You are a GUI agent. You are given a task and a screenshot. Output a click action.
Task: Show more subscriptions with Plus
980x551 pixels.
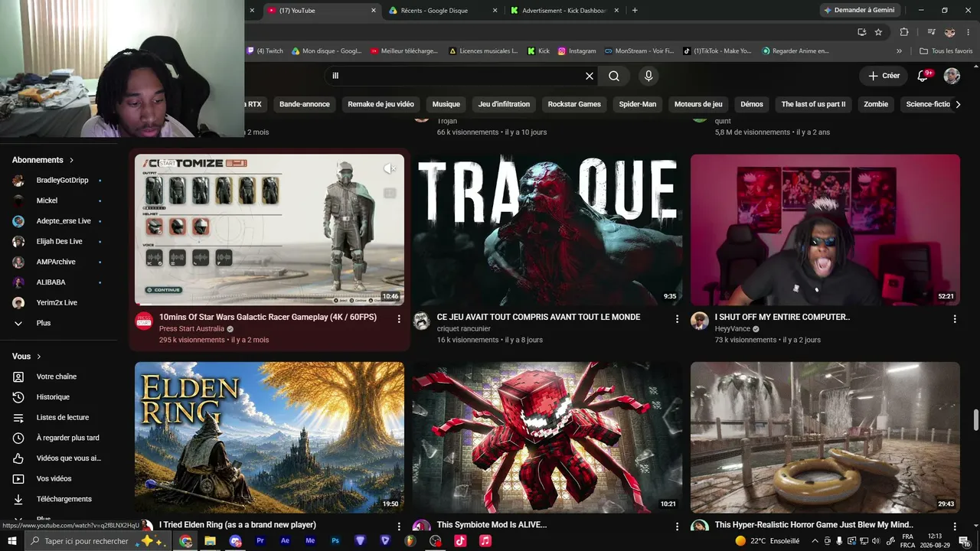coord(44,323)
